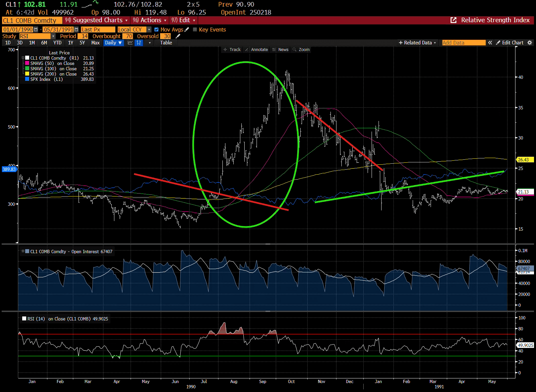The width and height of the screenshot is (536, 392).
Task: Click the end date field 05/31/1991
Action: pyautogui.click(x=58, y=29)
